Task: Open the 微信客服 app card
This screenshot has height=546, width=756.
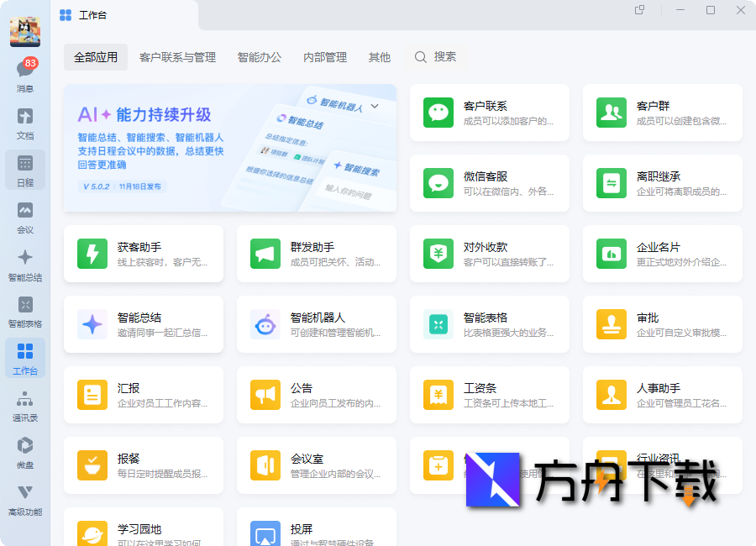Action: (x=489, y=184)
